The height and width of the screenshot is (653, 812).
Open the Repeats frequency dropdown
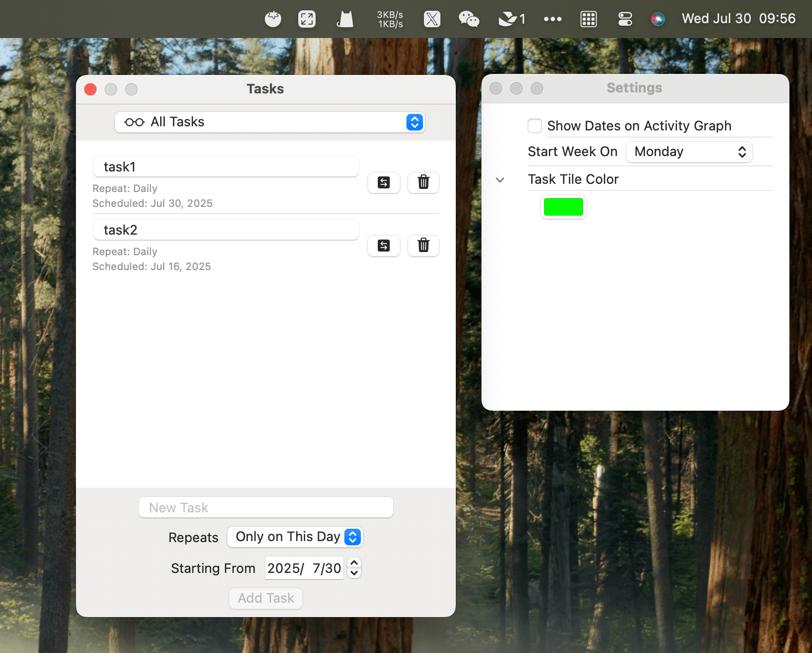pyautogui.click(x=295, y=537)
